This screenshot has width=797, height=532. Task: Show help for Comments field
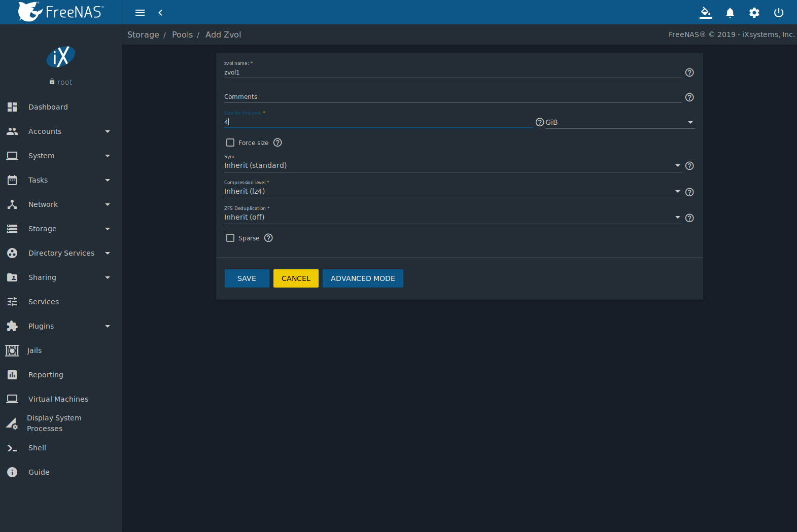(689, 97)
